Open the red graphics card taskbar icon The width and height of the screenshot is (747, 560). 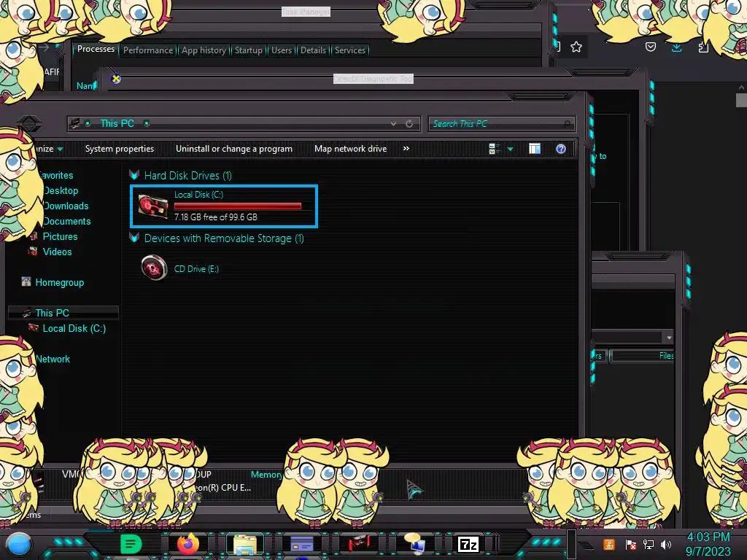coord(359,545)
